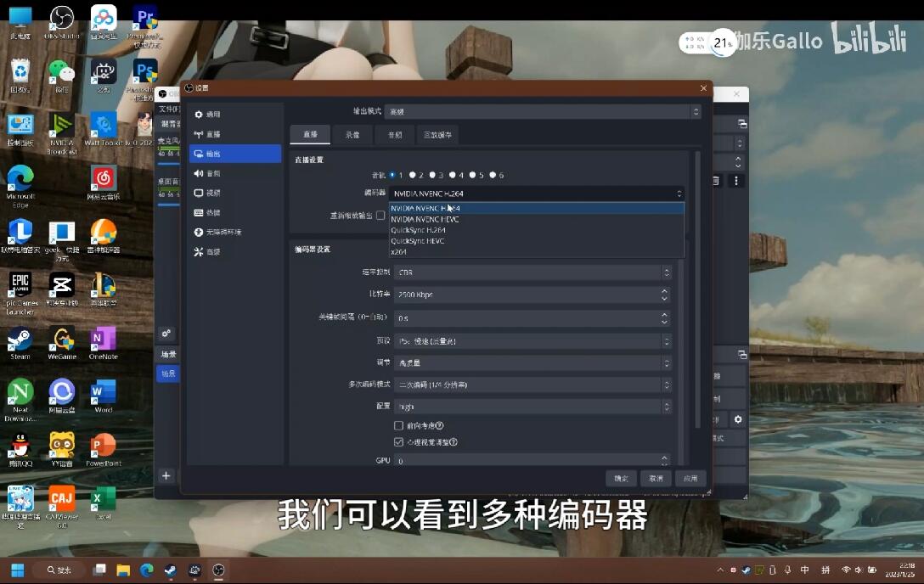This screenshot has width=924, height=584.
Task: Select audio track 2 radio button
Action: [413, 175]
